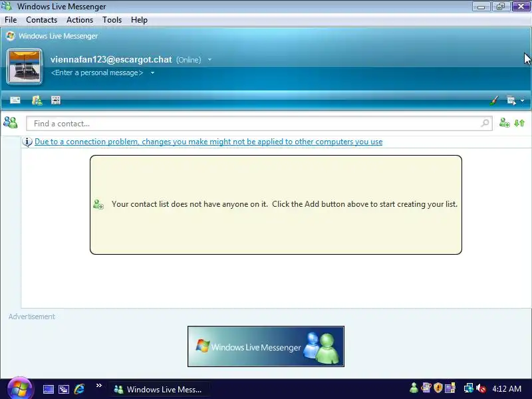Open the Windows Start orb
Viewport: 532px width, 399px height.
[20, 388]
